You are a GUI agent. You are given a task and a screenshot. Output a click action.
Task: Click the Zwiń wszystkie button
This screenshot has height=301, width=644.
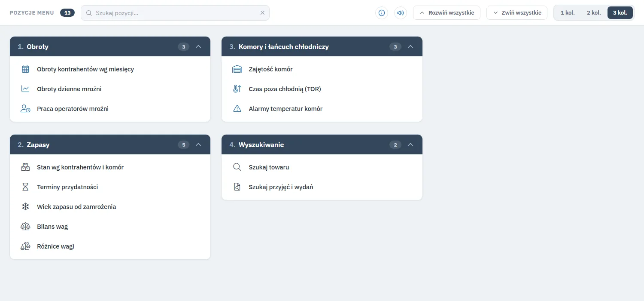pos(517,13)
